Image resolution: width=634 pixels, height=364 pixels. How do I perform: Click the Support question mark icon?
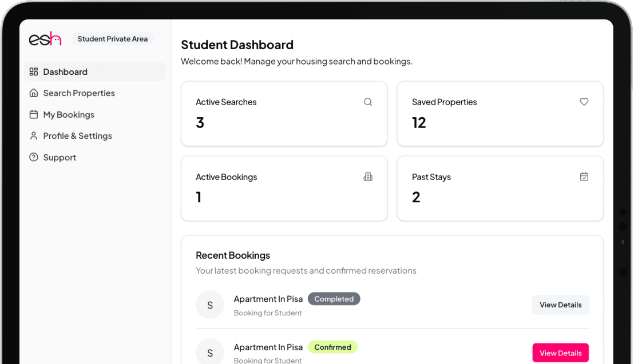tap(34, 157)
